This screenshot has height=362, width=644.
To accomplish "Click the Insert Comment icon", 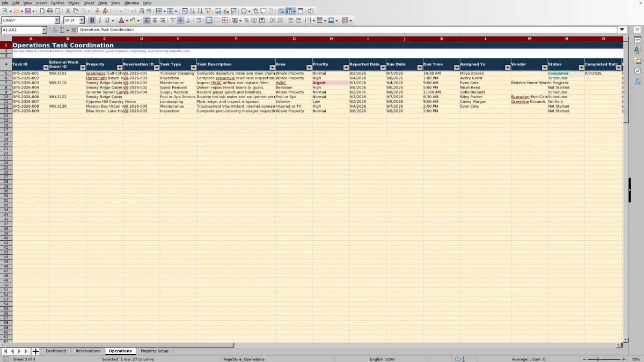I will pos(264,11).
